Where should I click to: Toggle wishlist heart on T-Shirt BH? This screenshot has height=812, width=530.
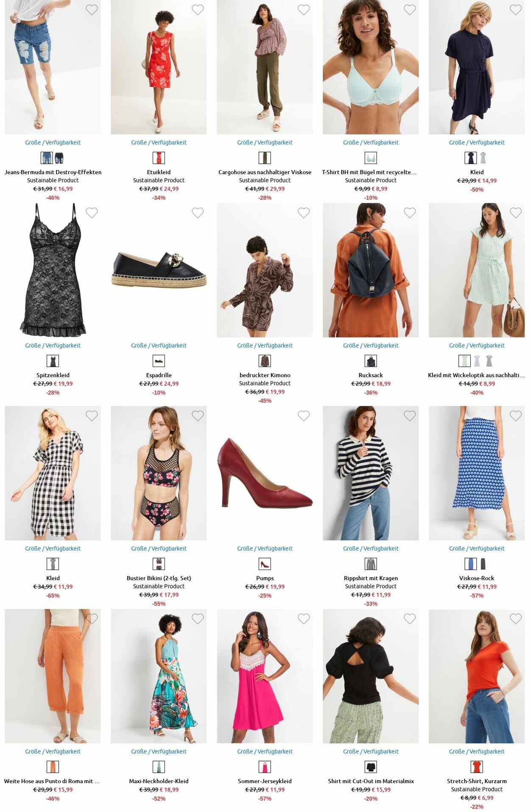click(x=410, y=10)
